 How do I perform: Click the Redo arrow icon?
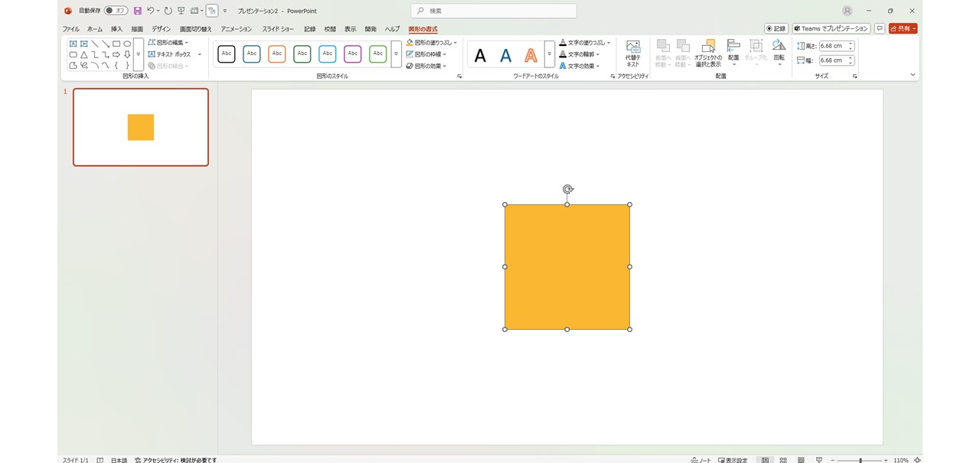[x=168, y=11]
